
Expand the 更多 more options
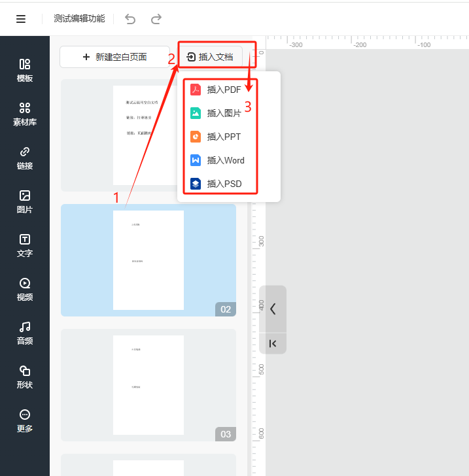click(x=25, y=421)
